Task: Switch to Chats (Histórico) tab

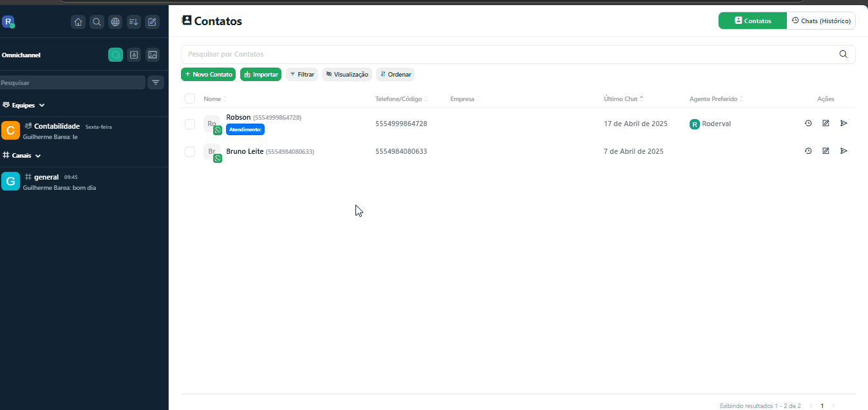Action: coord(821,21)
